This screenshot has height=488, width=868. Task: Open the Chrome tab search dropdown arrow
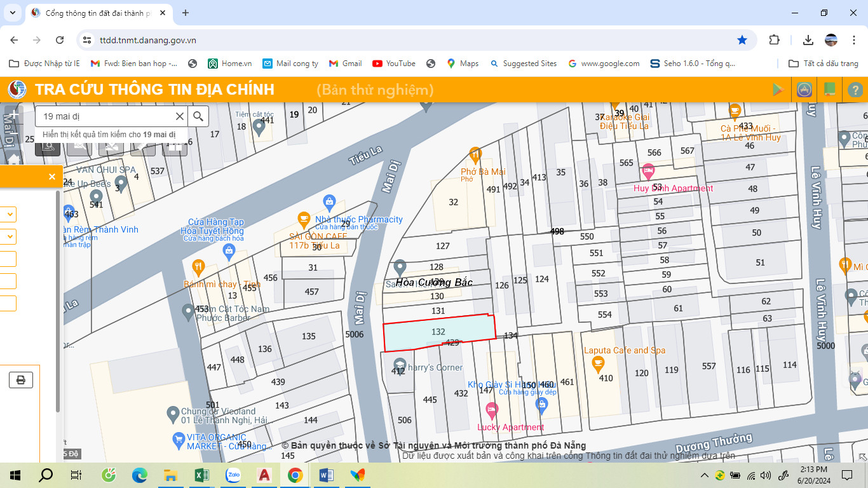13,13
